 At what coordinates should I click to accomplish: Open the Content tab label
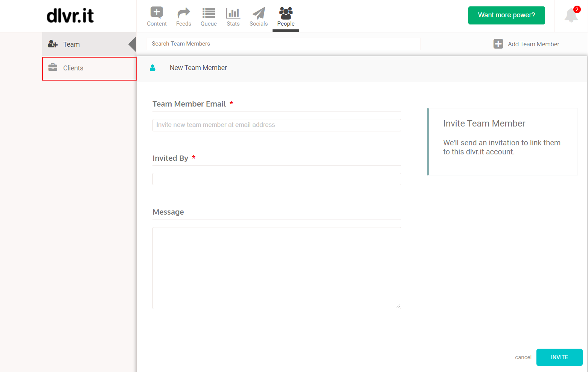click(x=157, y=24)
